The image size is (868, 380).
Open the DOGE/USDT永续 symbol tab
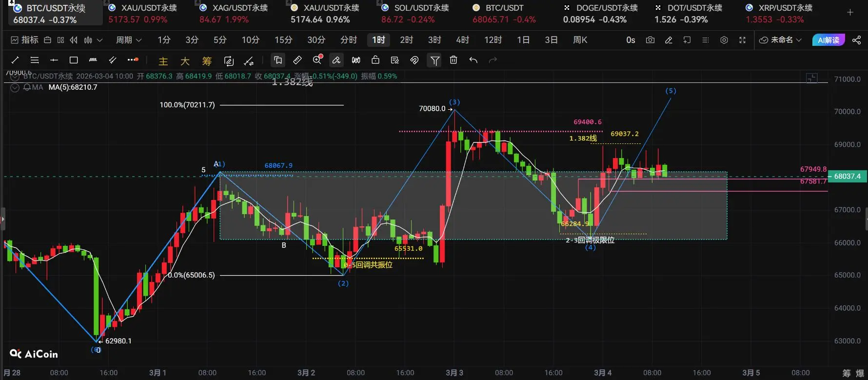click(x=600, y=13)
